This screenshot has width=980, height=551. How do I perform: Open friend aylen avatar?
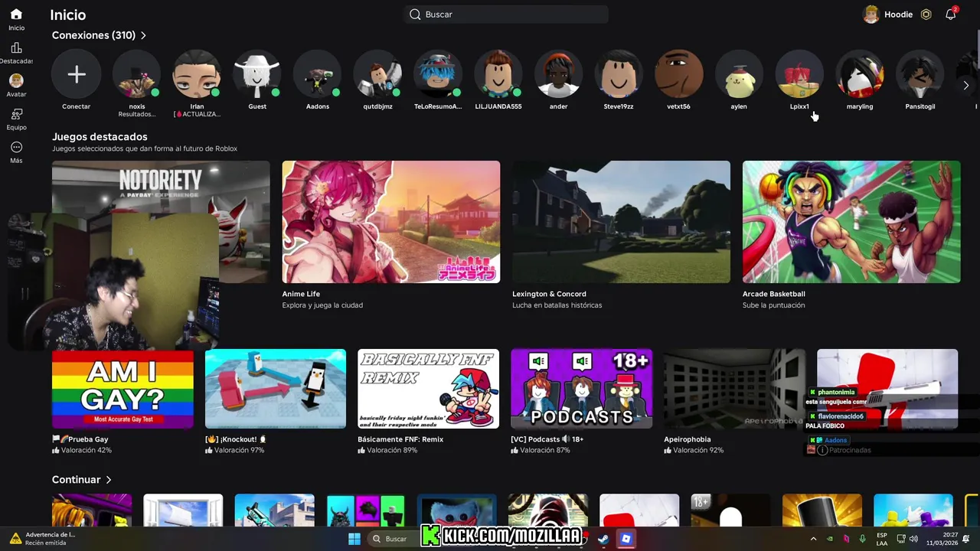(739, 74)
